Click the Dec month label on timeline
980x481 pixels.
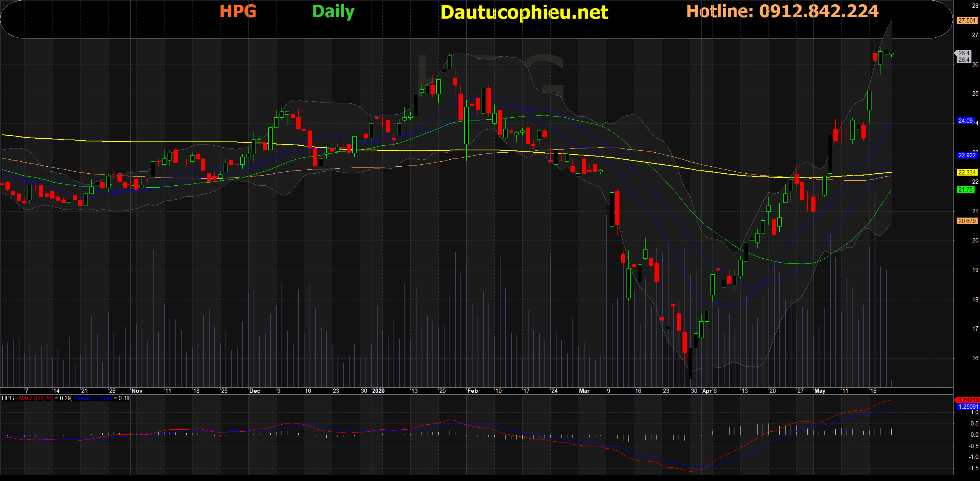(254, 391)
